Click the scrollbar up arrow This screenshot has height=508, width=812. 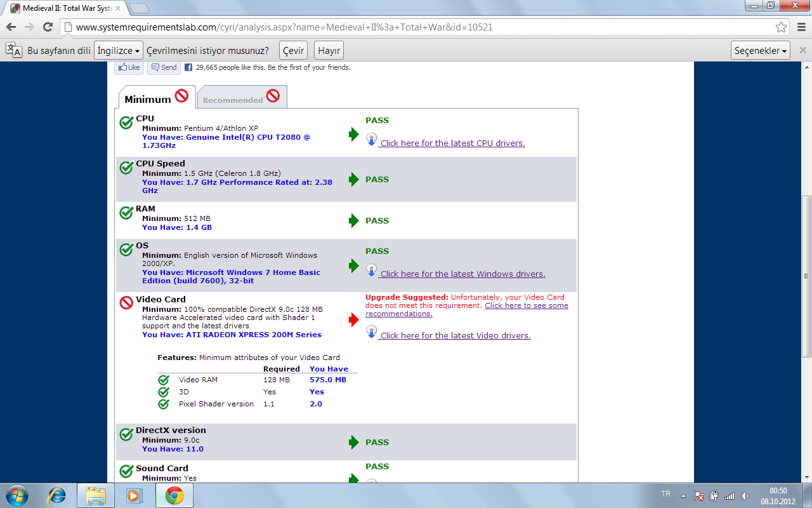point(806,67)
